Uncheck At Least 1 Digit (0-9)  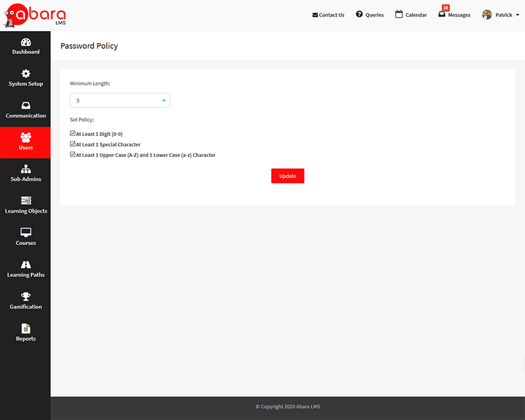72,133
